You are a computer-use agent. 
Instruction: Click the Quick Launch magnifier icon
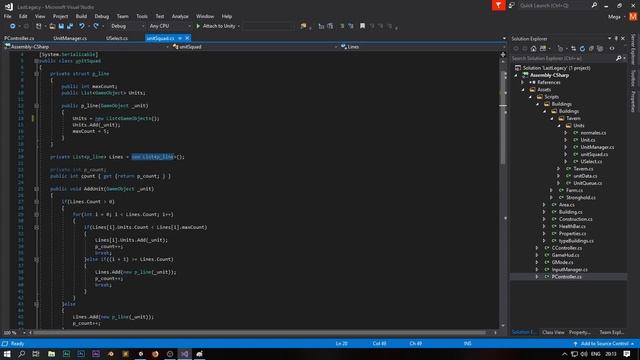click(594, 5)
